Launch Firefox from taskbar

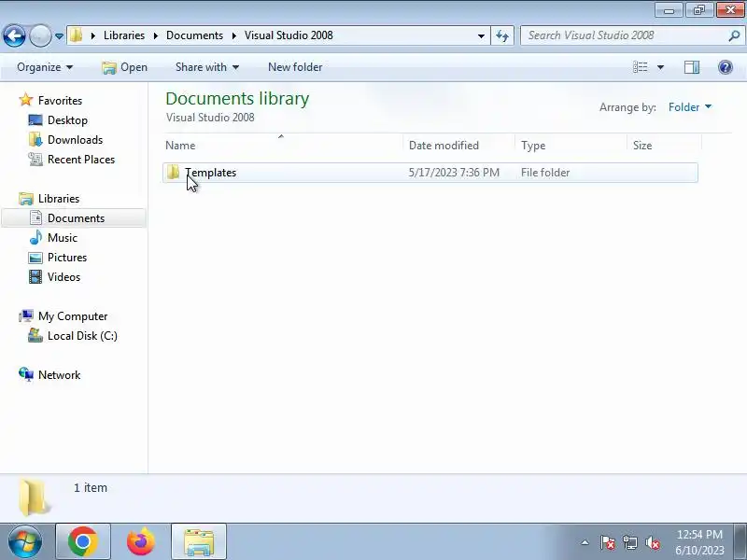click(x=141, y=541)
